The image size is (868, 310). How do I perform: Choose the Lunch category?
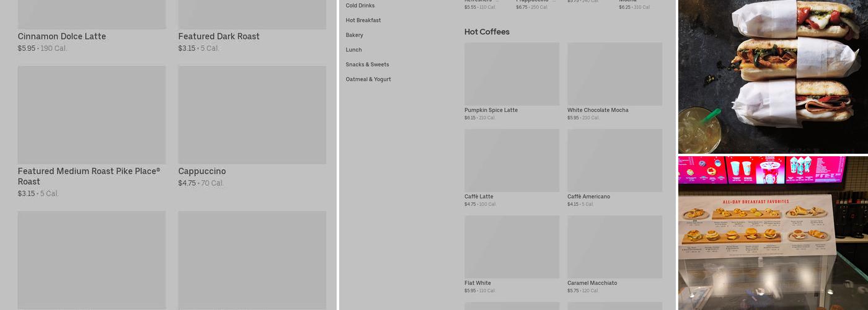coord(354,50)
